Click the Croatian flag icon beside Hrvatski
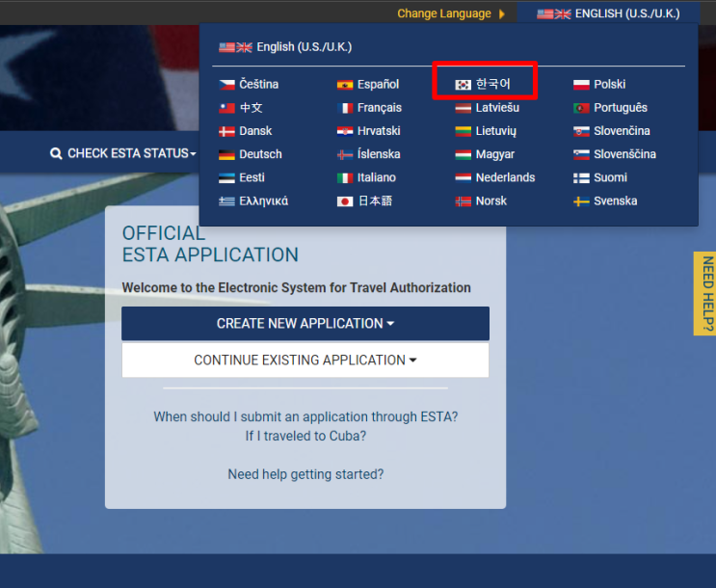The height and width of the screenshot is (588, 716). [345, 131]
